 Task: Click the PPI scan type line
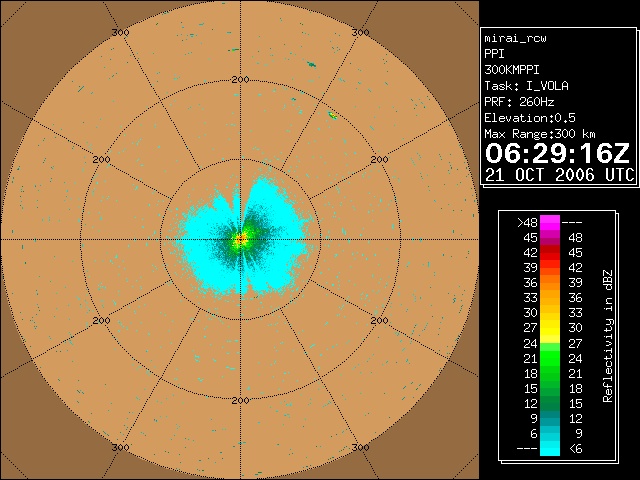pyautogui.click(x=494, y=54)
